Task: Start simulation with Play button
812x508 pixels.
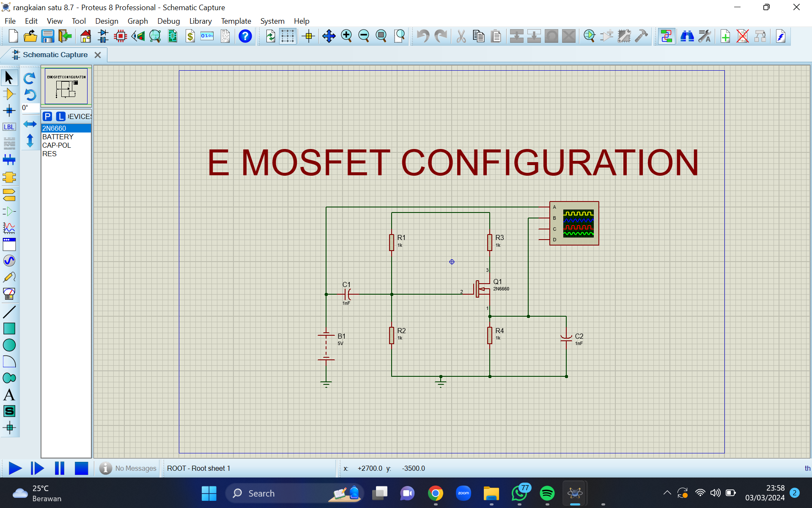Action: tap(15, 468)
